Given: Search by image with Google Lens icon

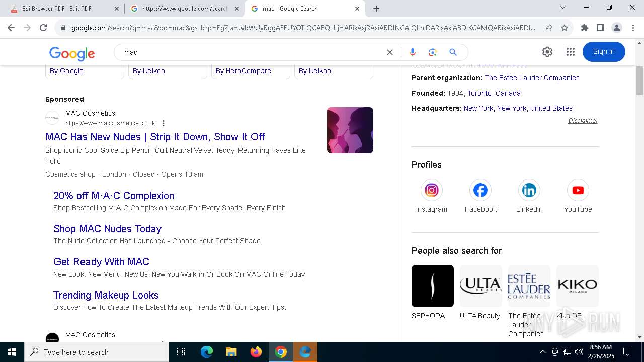Looking at the screenshot, I should pos(432,52).
